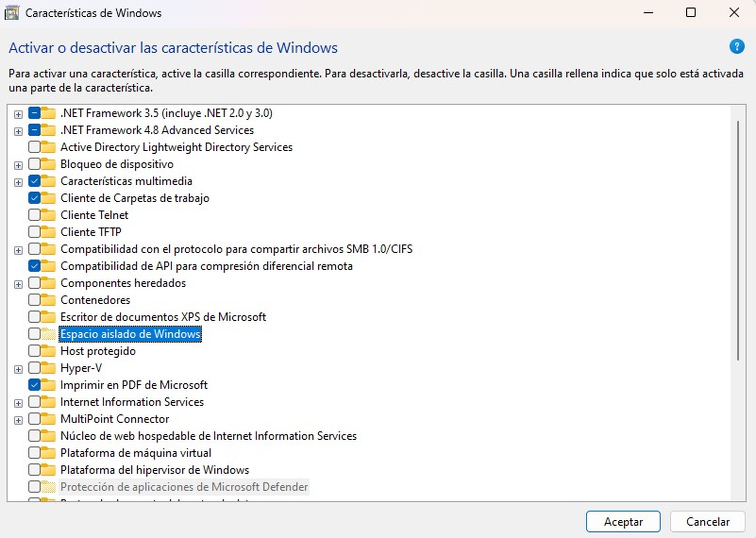
Task: Check the Espacio aislado de Windows box
Action: [x=34, y=334]
